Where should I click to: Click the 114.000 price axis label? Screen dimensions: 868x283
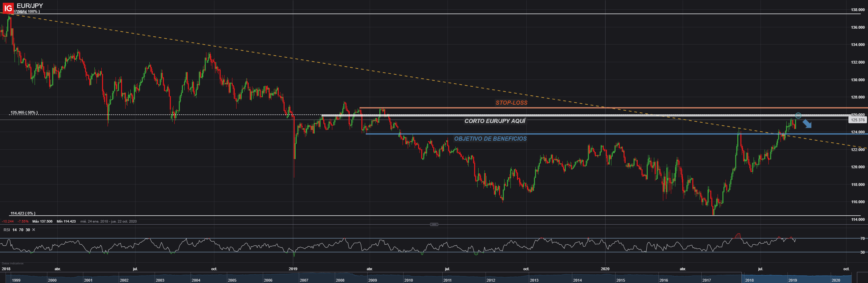[858, 219]
